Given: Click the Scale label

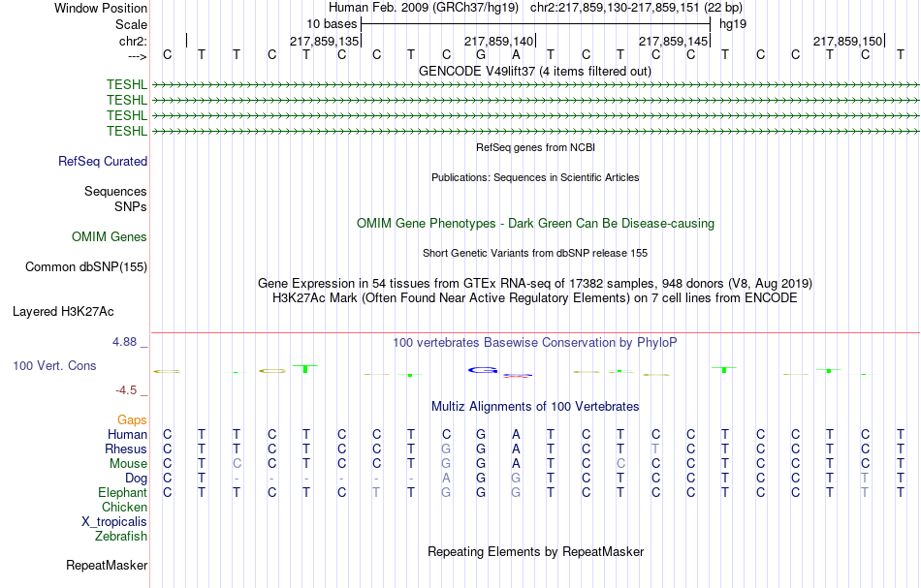Looking at the screenshot, I should click(x=131, y=24).
